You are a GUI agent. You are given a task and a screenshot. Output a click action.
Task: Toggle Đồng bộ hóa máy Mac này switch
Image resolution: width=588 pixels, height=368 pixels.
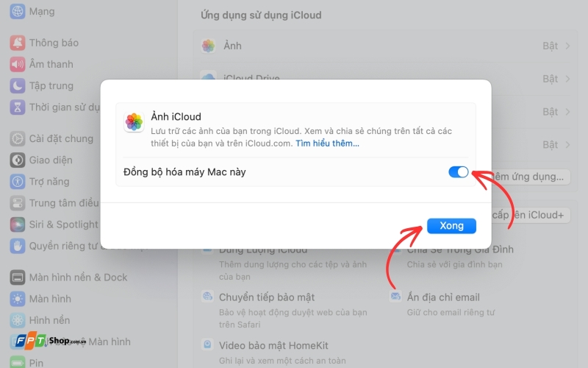458,172
